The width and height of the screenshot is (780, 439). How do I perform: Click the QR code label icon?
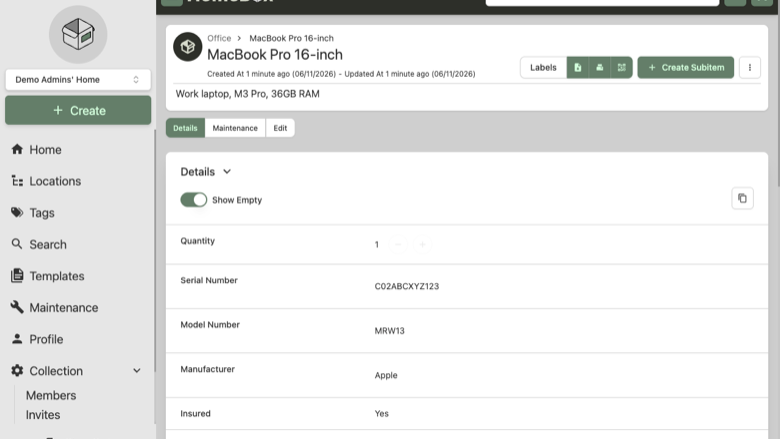point(621,68)
